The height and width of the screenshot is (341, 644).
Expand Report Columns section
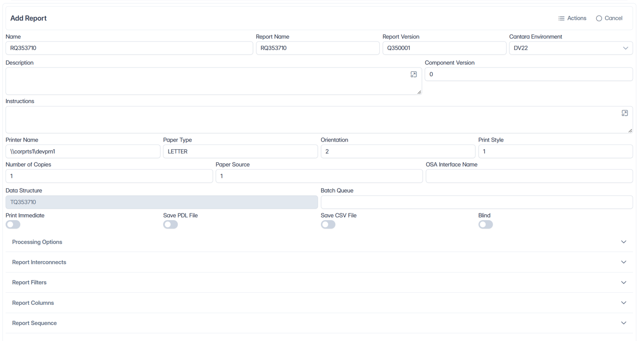point(319,303)
